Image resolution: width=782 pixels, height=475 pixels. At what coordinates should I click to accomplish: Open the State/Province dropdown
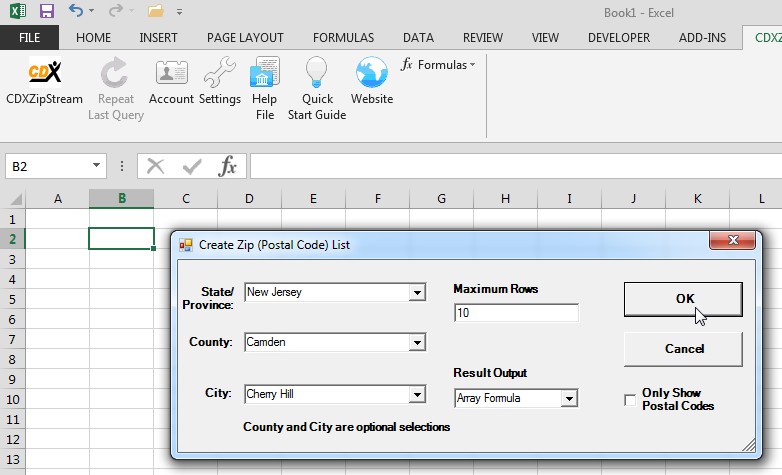tap(417, 292)
